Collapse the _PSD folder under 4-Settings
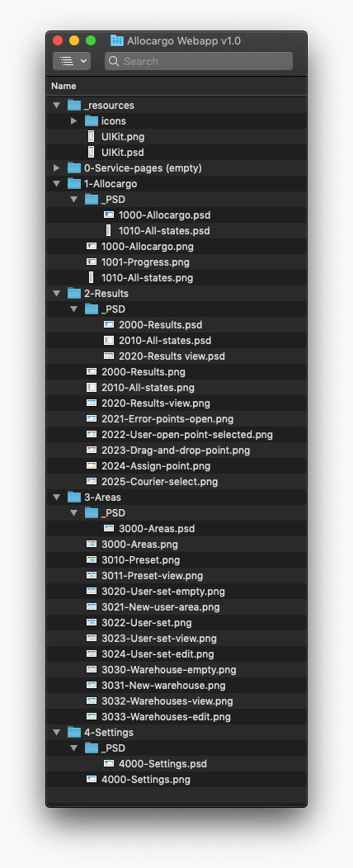Image resolution: width=353 pixels, height=868 pixels. (x=74, y=748)
